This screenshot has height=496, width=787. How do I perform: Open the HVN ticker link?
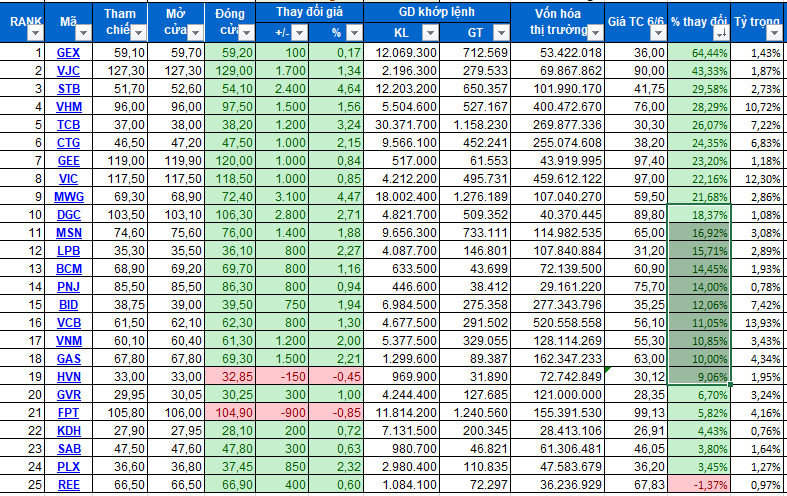69,377
